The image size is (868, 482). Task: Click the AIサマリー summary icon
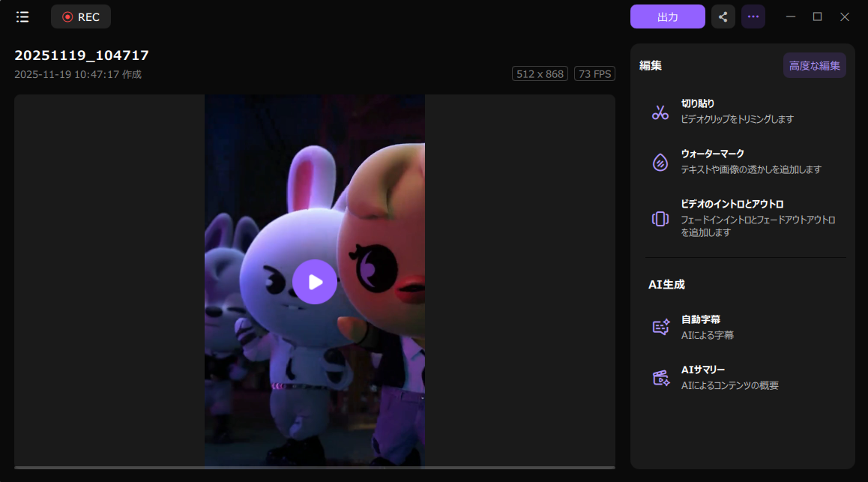(660, 378)
